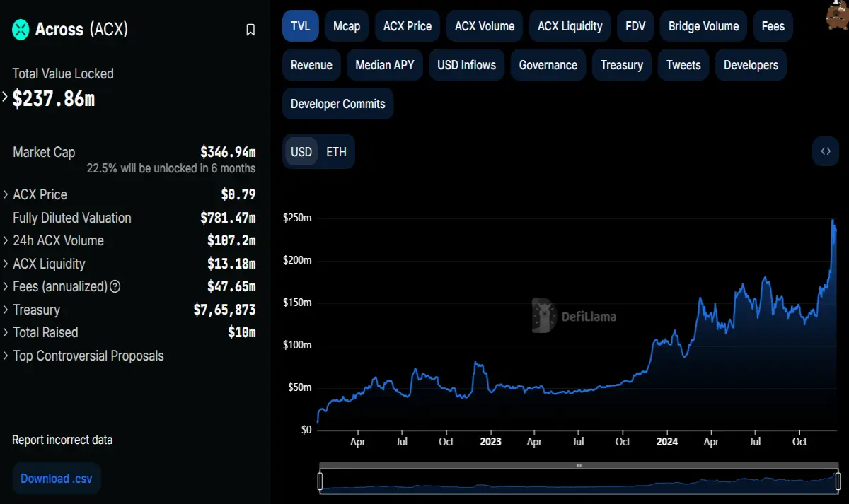Click the 22.5% unlock notice text
The width and height of the screenshot is (849, 504).
click(171, 168)
